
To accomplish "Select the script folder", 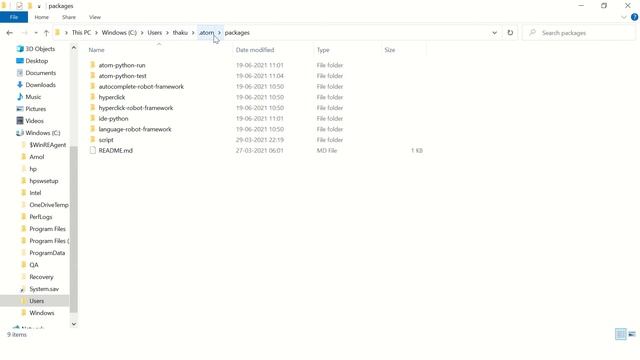I will coord(106,140).
